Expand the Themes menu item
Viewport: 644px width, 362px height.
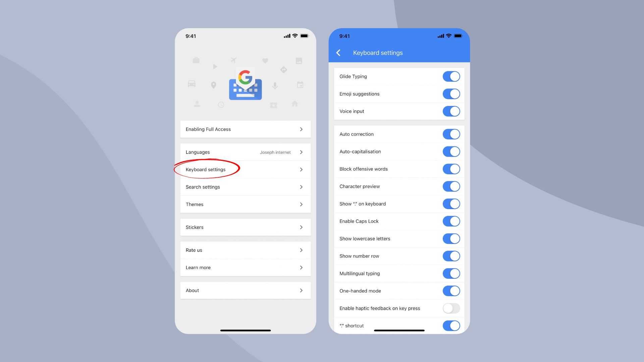coord(246,204)
